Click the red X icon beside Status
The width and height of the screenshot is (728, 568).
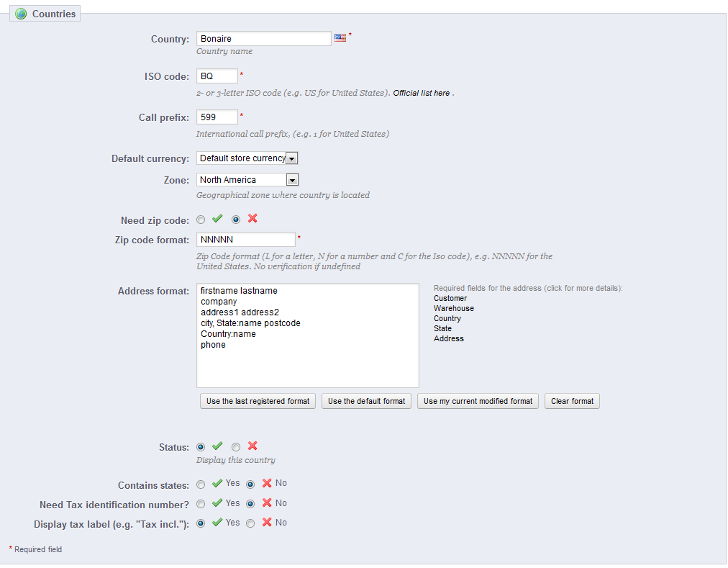[252, 446]
